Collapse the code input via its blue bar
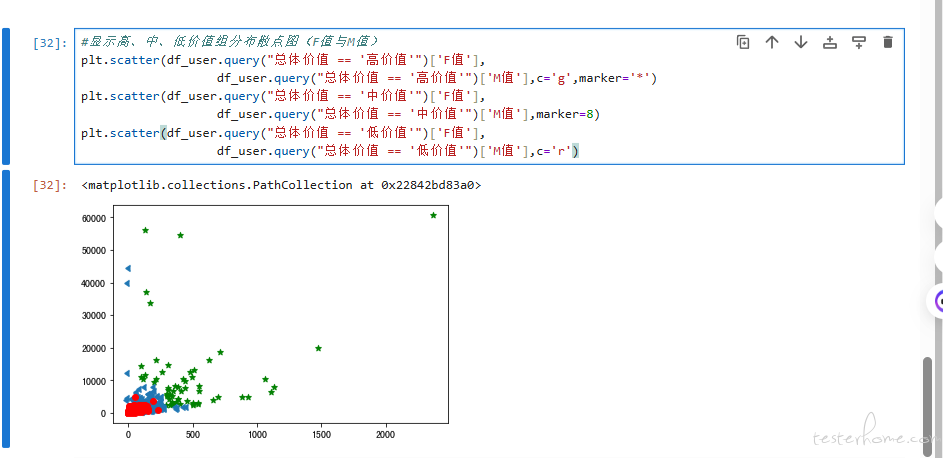Screen dimensions: 943x458 coord(6,96)
